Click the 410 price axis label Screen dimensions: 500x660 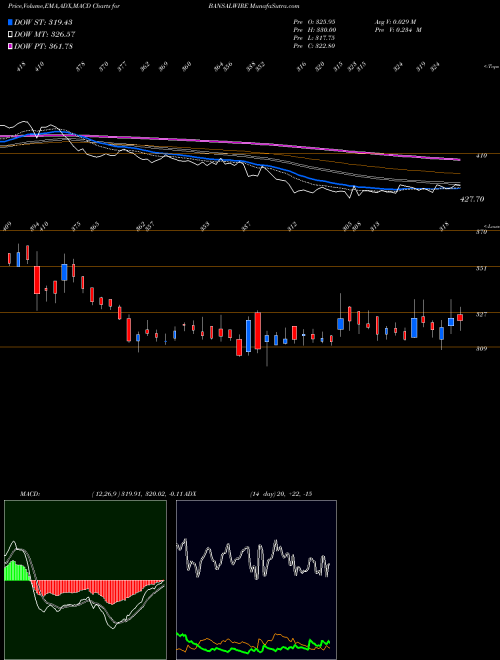pyautogui.click(x=481, y=155)
